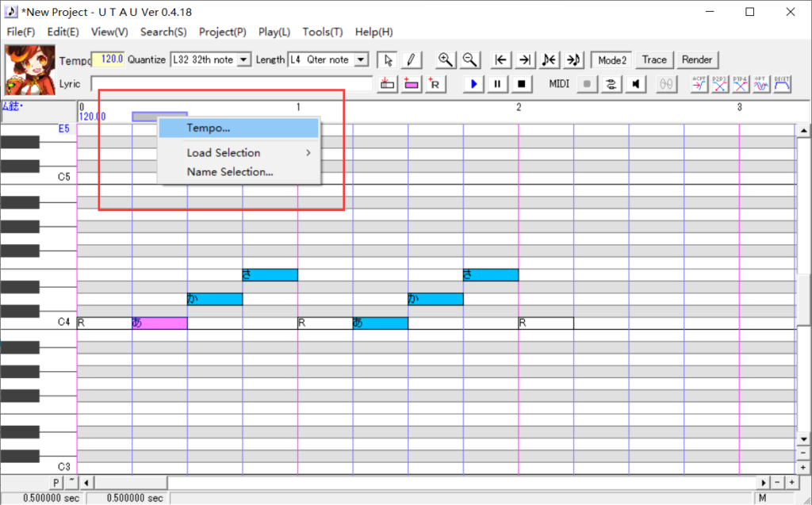Image resolution: width=812 pixels, height=505 pixels.
Task: Jump to the start with left arrow icon
Action: [x=501, y=60]
